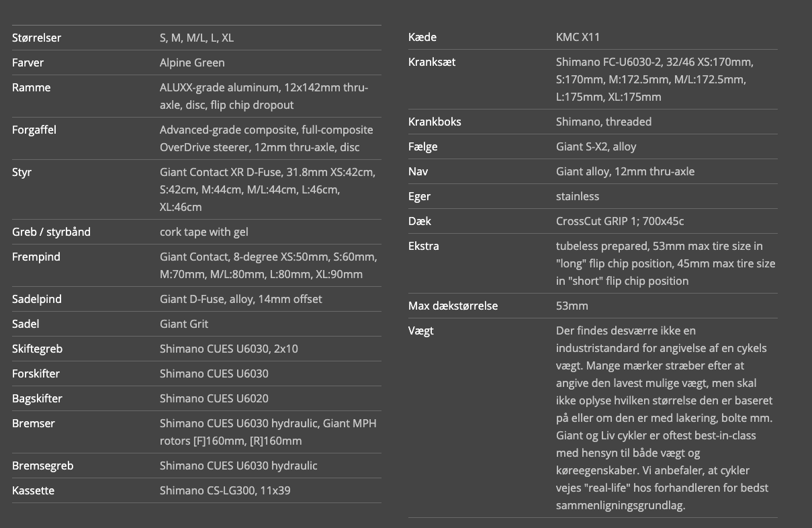Select the '53mm' max tire size value
Image resolution: width=812 pixels, height=528 pixels.
[572, 306]
